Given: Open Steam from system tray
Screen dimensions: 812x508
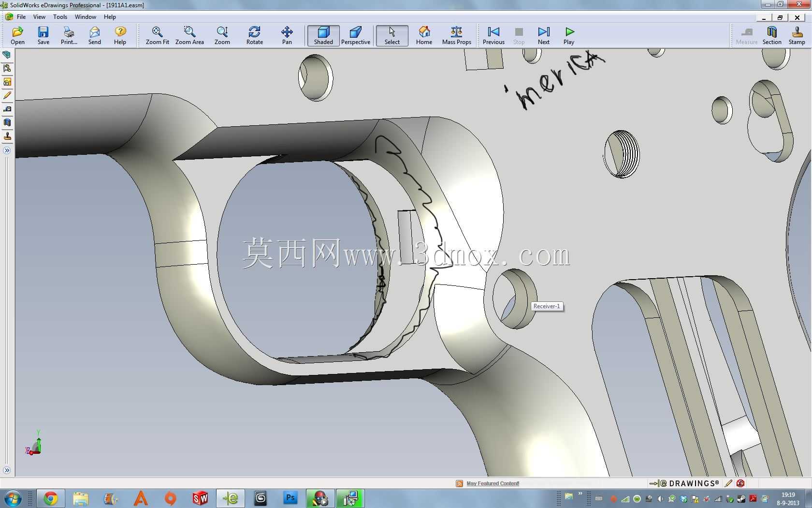Looking at the screenshot, I should point(741,499).
